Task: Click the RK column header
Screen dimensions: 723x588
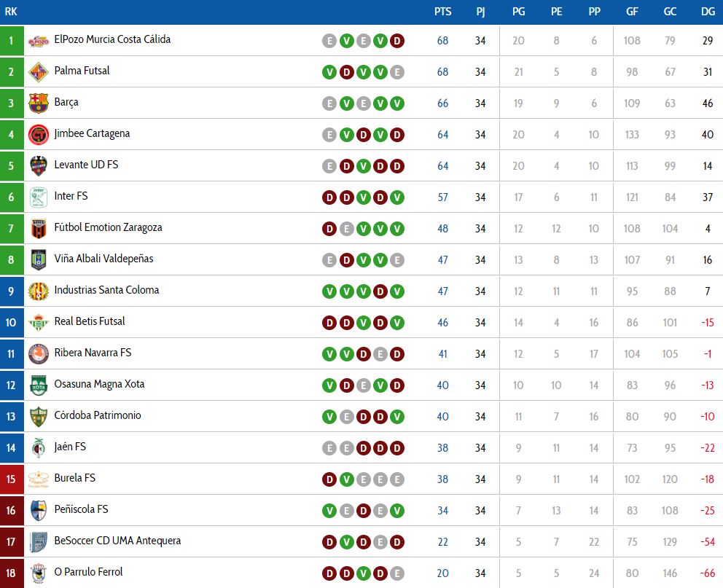Action: tap(11, 12)
